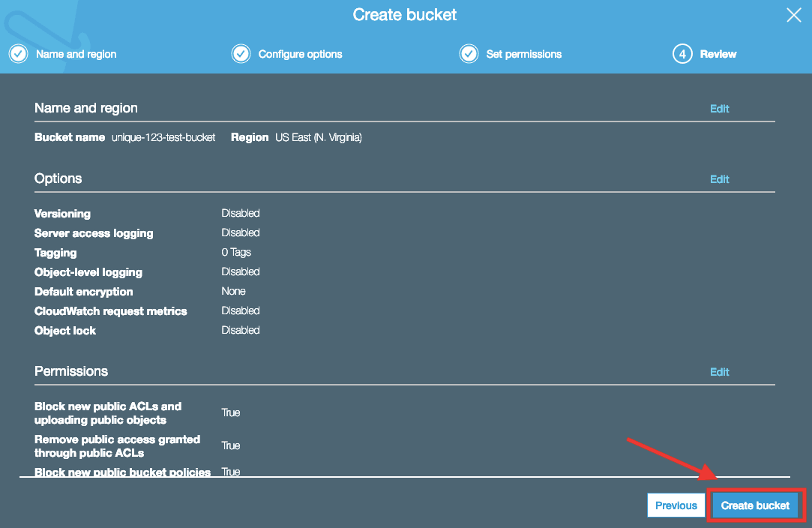Image resolution: width=812 pixels, height=528 pixels.
Task: Click the checkmark icon beside Name and region
Action: coord(18,54)
